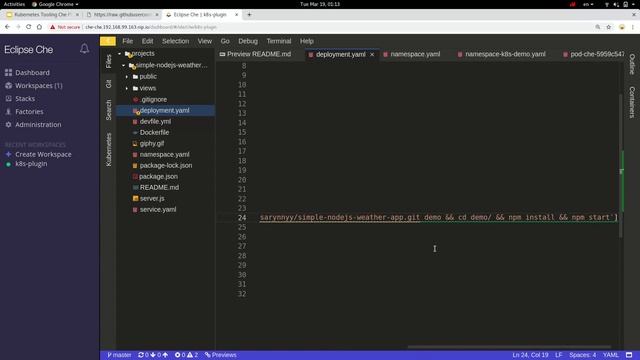This screenshot has height=360, width=640.
Task: Toggle the Containers right panel
Action: [632, 102]
